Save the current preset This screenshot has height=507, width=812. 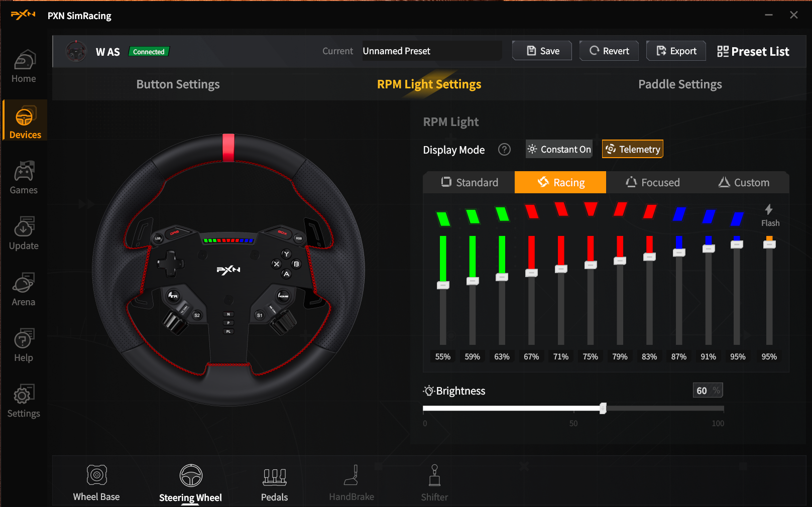[x=542, y=51]
